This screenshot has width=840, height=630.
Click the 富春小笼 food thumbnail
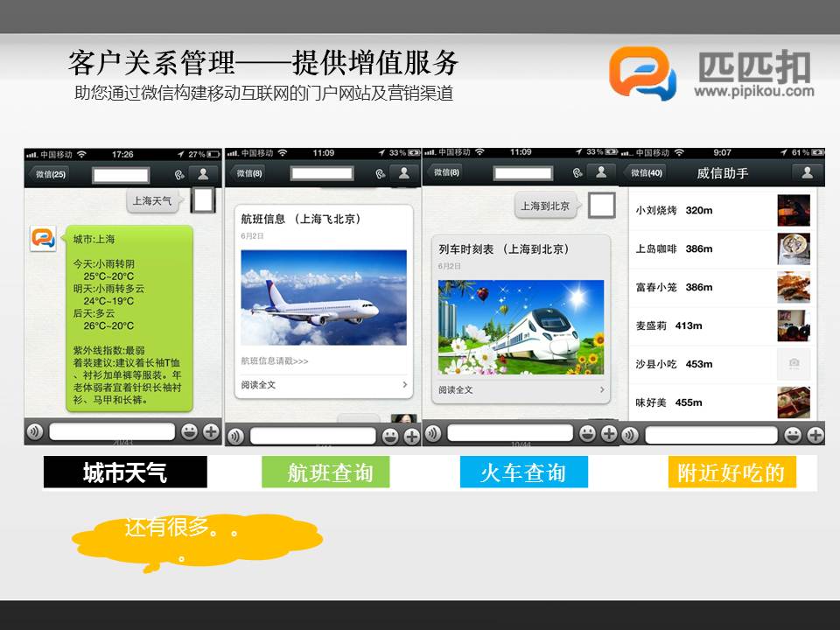(x=794, y=287)
